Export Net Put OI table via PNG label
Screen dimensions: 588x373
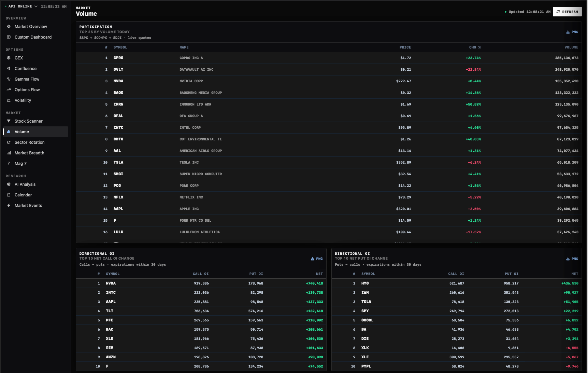575,259
